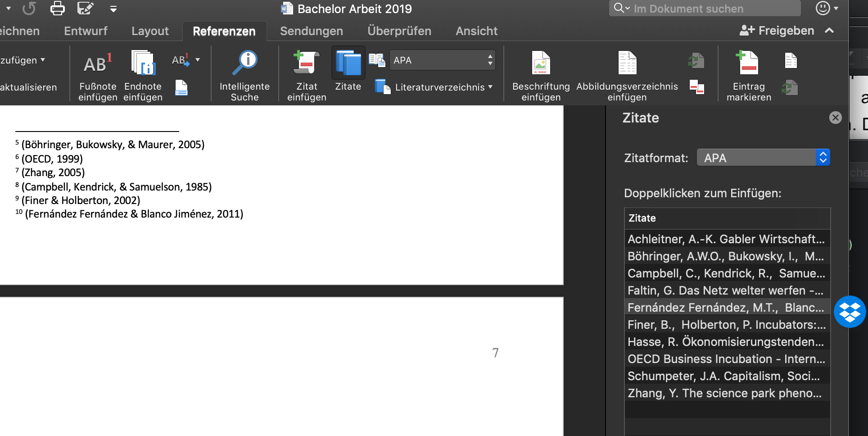Select the Hasse, R. citation
The width and height of the screenshot is (868, 436).
click(x=727, y=341)
